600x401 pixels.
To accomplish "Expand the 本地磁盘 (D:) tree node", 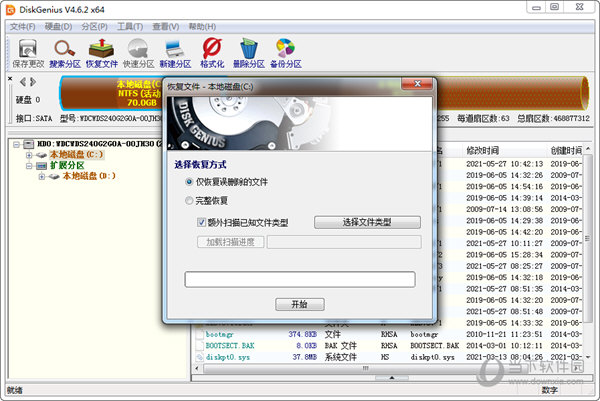I will (41, 176).
